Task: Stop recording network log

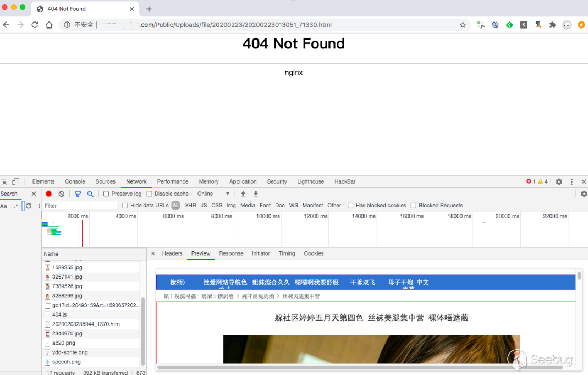Action: tap(49, 194)
